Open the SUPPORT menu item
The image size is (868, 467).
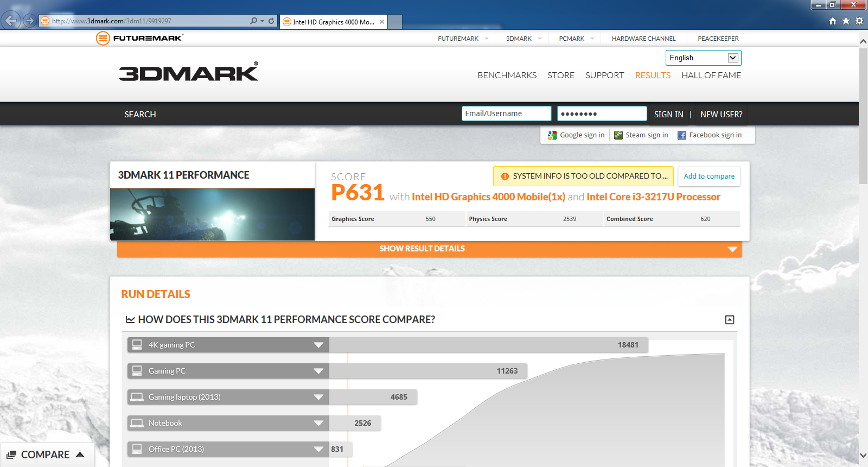coord(604,75)
